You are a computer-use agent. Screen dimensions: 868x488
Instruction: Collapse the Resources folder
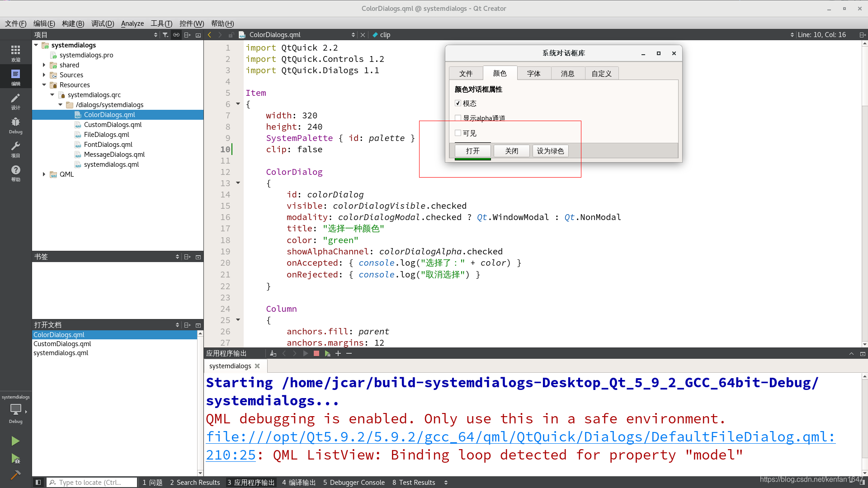pos(44,85)
